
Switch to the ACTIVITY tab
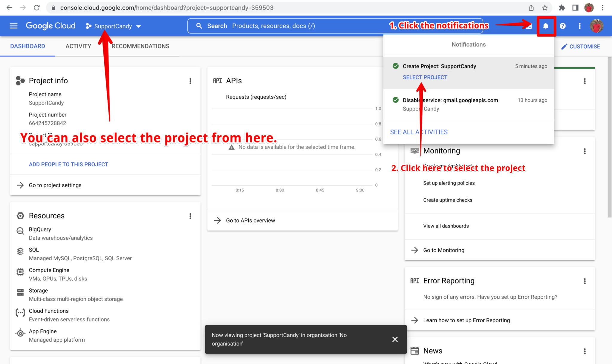pyautogui.click(x=78, y=46)
